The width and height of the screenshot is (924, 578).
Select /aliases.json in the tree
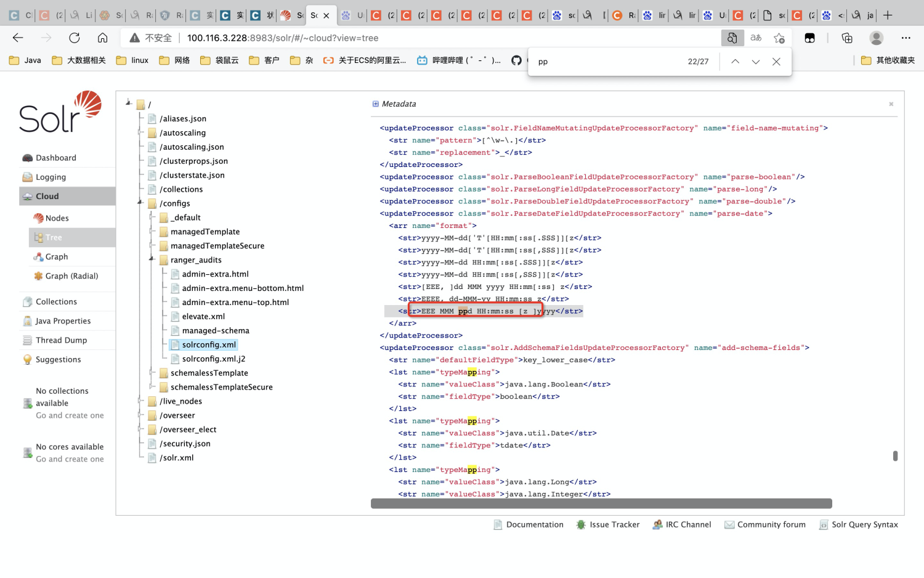point(183,118)
